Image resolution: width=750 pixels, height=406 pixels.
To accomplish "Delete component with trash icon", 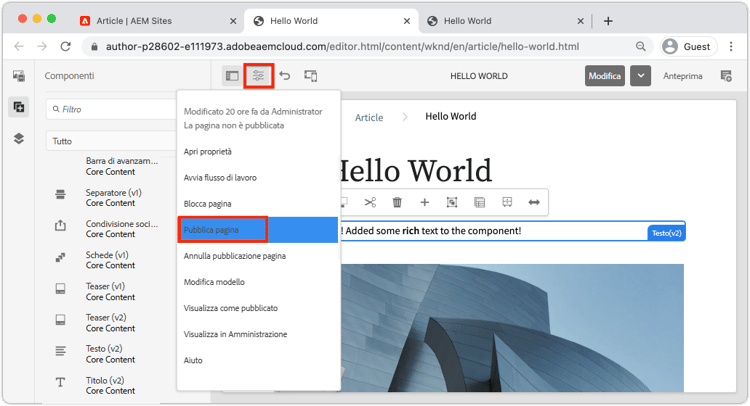I will [397, 202].
